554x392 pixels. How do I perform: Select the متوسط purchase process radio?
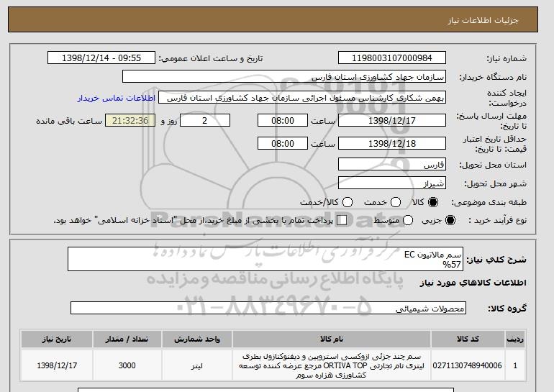(x=408, y=220)
